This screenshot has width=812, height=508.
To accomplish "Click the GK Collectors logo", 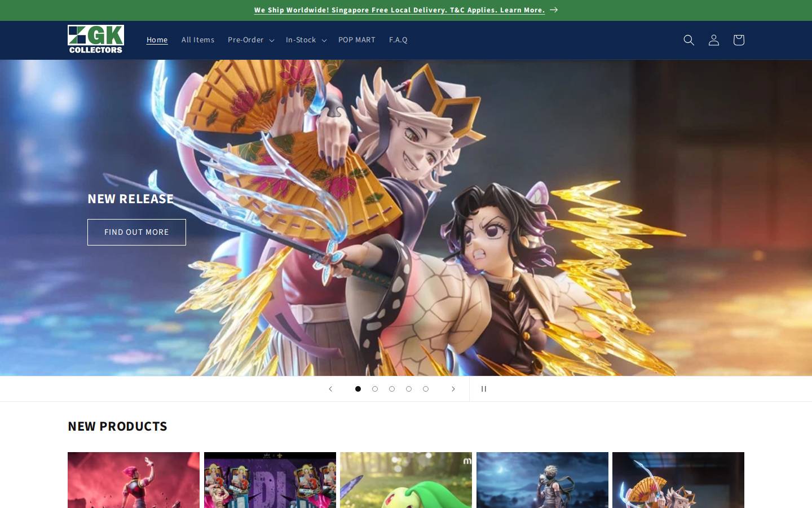I will [96, 40].
